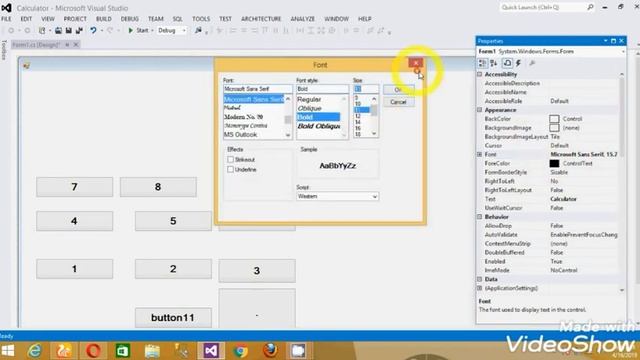Show Events lightning bolt icon

(x=518, y=63)
